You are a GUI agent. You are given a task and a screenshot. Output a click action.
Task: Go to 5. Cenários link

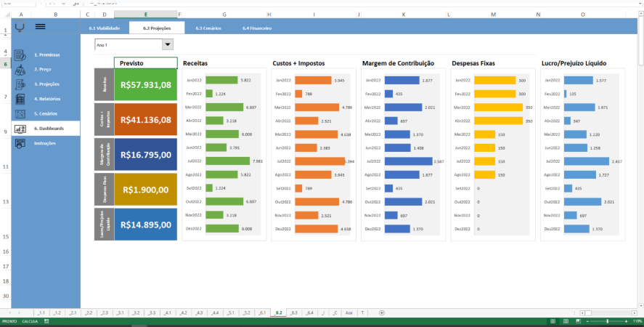pos(46,114)
